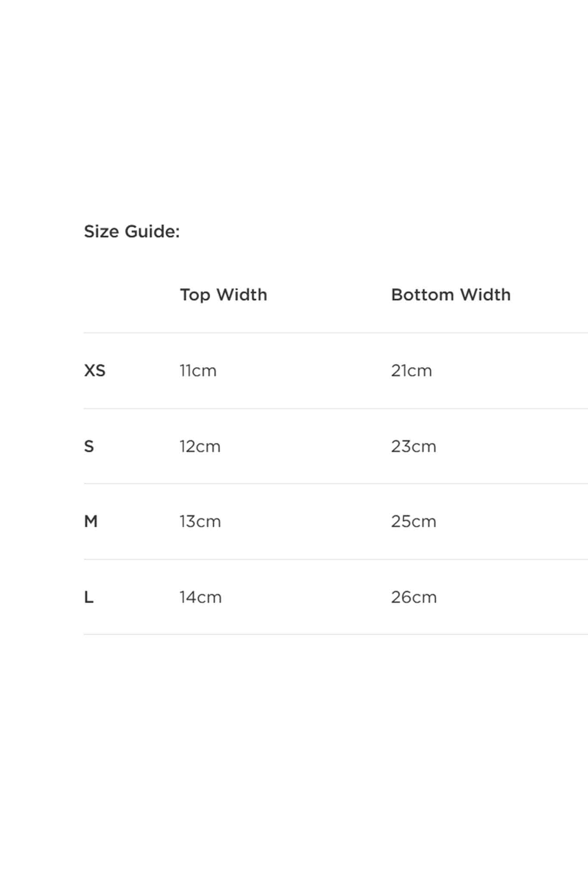Click the Size Guide heading
Viewport: 588px width, 882px height.
[132, 232]
